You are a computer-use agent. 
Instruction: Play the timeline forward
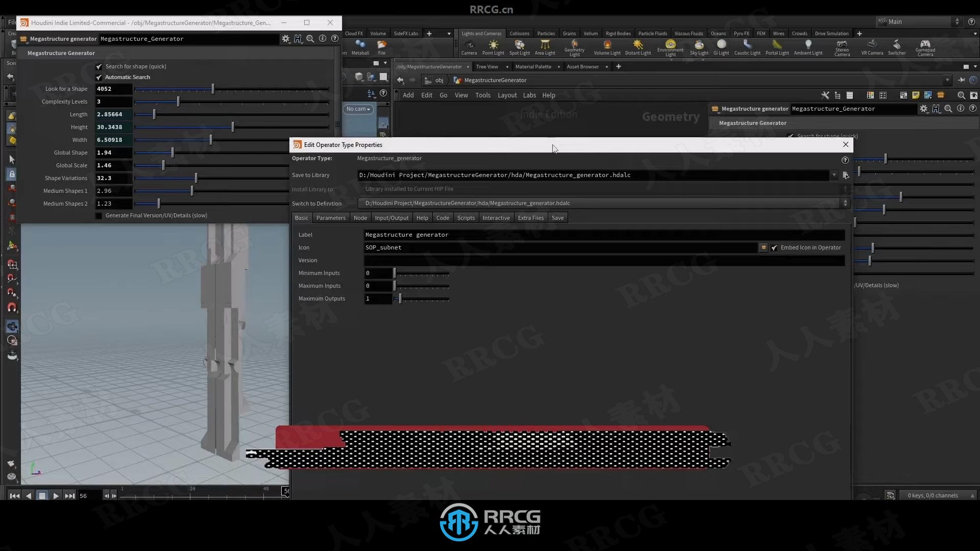click(56, 495)
